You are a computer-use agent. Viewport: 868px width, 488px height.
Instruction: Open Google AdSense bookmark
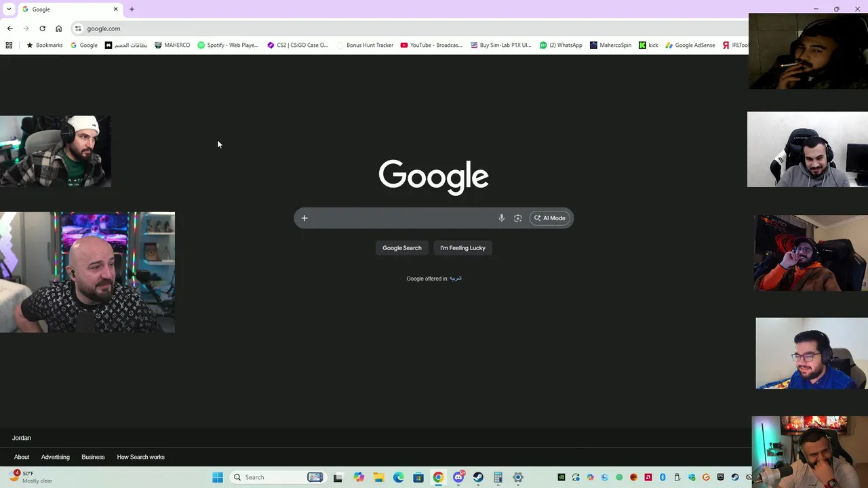690,45
